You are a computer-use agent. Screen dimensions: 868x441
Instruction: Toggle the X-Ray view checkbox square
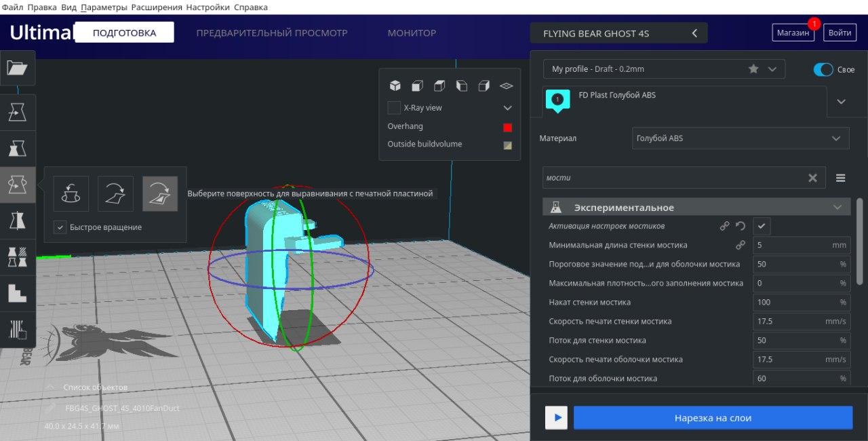[x=394, y=108]
